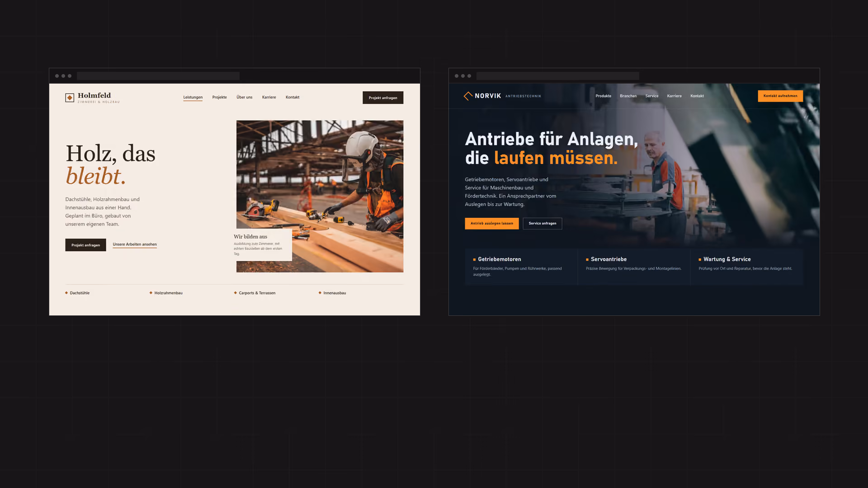Open Karriere in the Holmfeld navigation

tap(269, 97)
